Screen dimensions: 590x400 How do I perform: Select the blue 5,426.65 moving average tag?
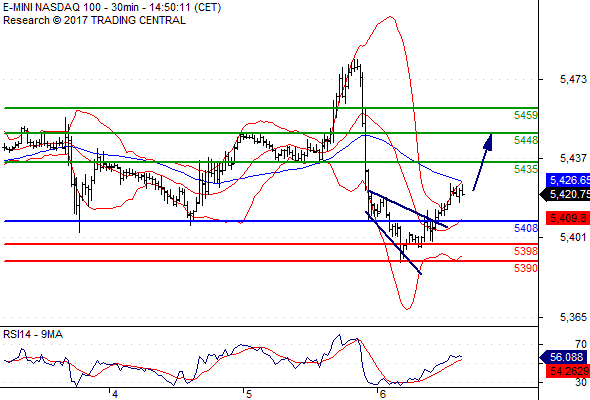568,180
